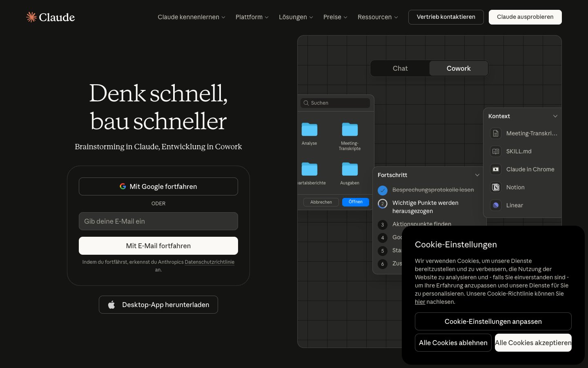Click the email input field
This screenshot has width=588, height=368.
158,221
